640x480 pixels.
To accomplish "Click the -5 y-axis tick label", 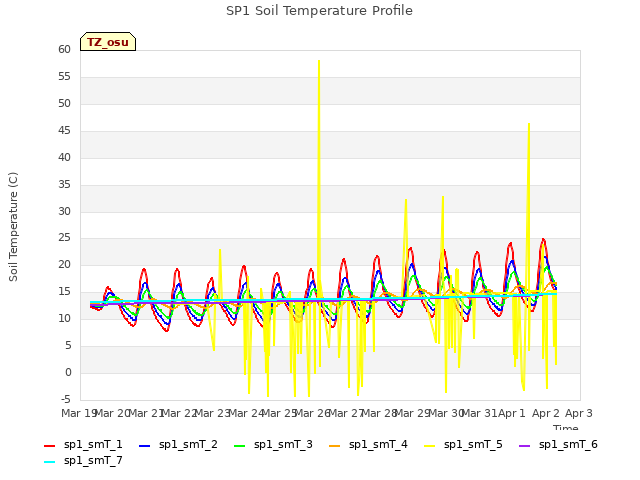I will click(x=64, y=399).
